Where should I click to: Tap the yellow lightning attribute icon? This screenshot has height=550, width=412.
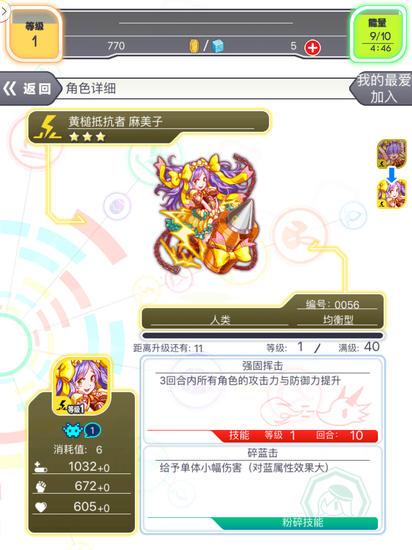[48, 128]
